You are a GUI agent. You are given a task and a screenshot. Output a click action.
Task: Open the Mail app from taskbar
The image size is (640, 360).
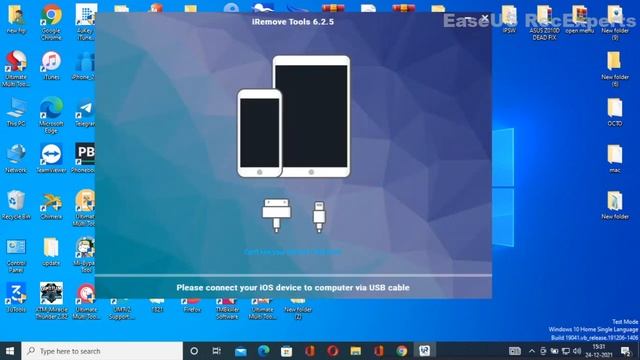tap(241, 351)
